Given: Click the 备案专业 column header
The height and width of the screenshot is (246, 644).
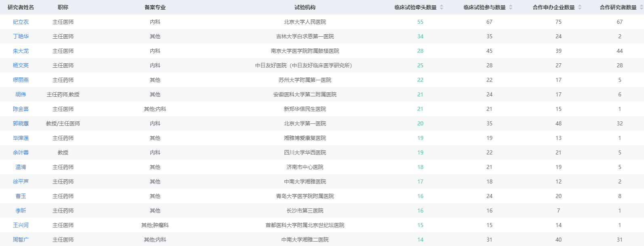Looking at the screenshot, I should click(x=155, y=7).
